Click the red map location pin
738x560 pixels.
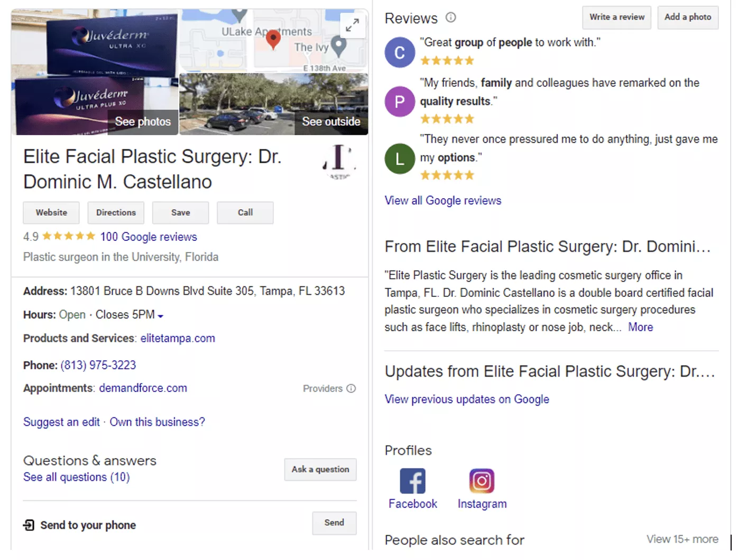pyautogui.click(x=273, y=39)
